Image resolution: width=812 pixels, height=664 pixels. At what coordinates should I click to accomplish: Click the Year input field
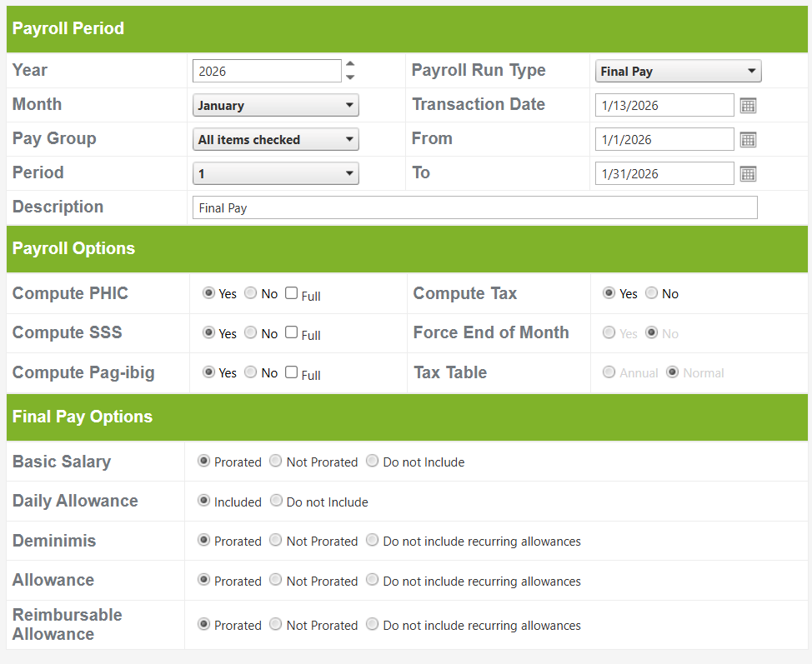pos(267,72)
